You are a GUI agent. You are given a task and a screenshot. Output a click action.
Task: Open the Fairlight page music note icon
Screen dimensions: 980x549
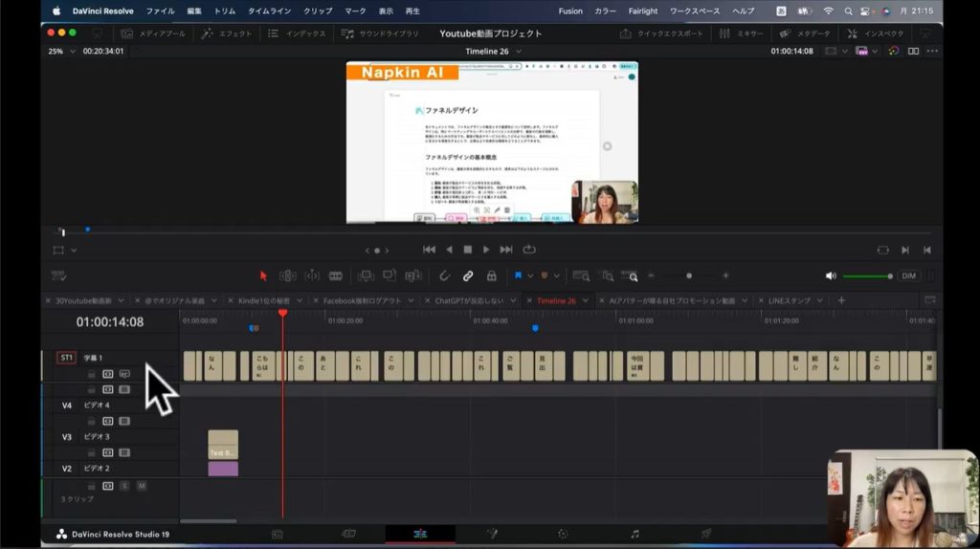click(x=635, y=534)
